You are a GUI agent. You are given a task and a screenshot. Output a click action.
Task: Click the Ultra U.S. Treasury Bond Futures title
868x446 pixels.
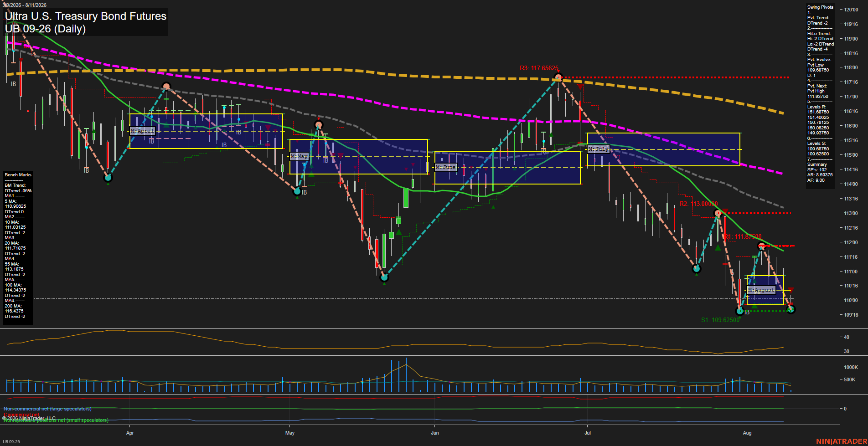pyautogui.click(x=86, y=16)
